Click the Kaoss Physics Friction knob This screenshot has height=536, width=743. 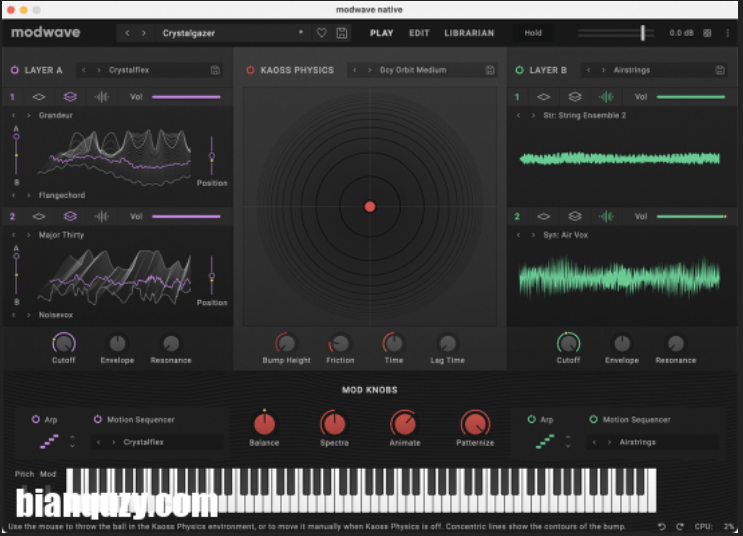pyautogui.click(x=340, y=343)
